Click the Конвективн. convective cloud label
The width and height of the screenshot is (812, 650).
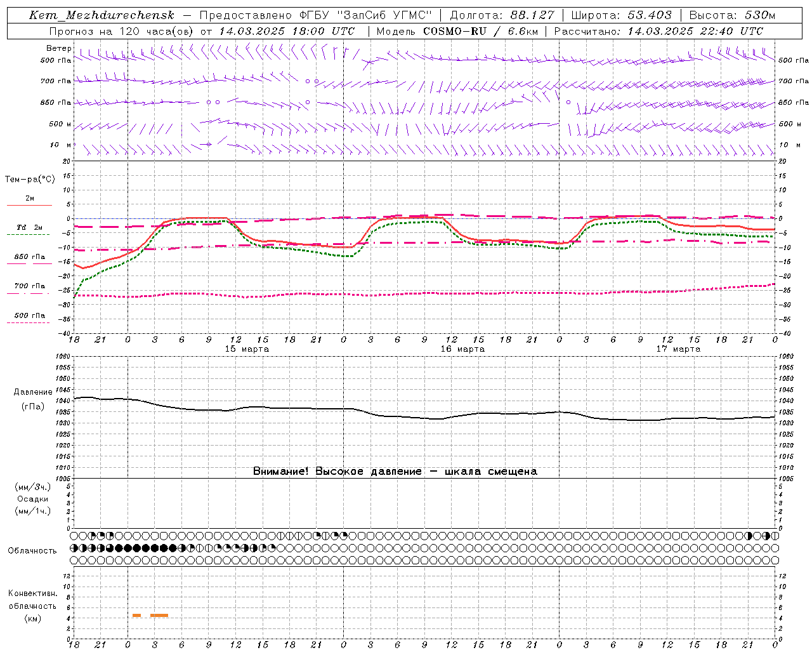pyautogui.click(x=33, y=594)
